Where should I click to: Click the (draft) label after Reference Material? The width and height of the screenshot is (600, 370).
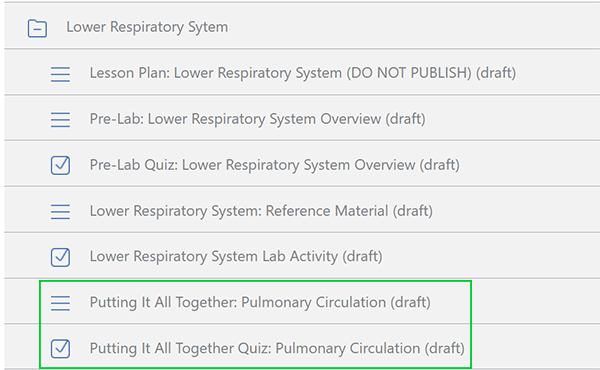click(x=413, y=210)
